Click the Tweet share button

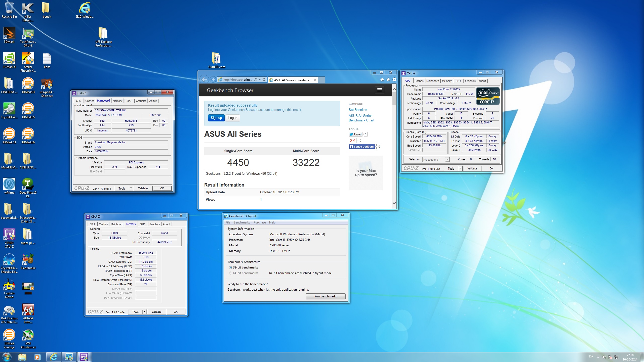pyautogui.click(x=356, y=134)
